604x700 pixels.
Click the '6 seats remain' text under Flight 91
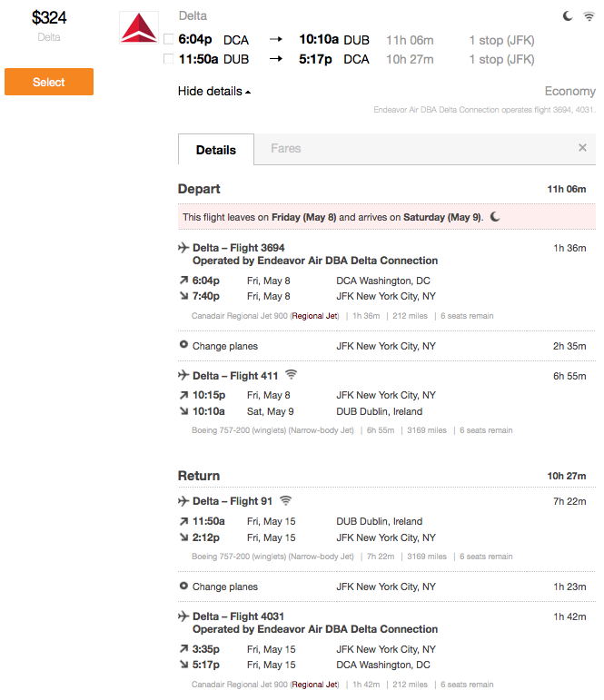coord(486,557)
